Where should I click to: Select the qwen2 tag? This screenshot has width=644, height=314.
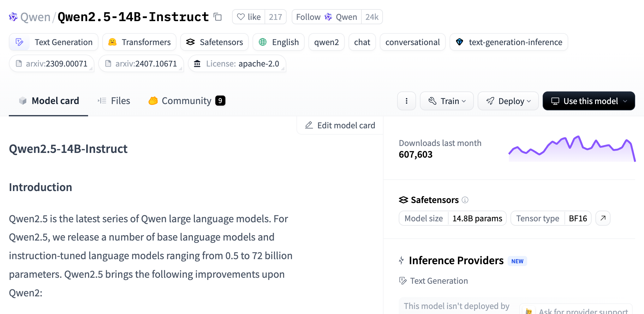pyautogui.click(x=326, y=42)
